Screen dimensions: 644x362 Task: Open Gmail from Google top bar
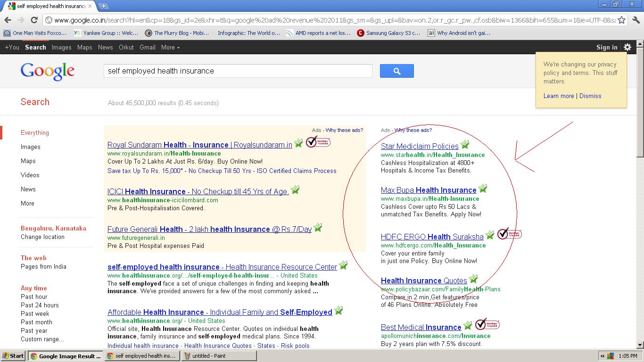coord(148,47)
